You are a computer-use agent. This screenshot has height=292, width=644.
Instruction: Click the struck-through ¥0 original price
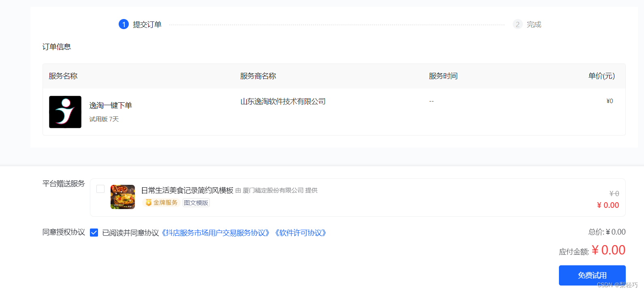coord(614,194)
